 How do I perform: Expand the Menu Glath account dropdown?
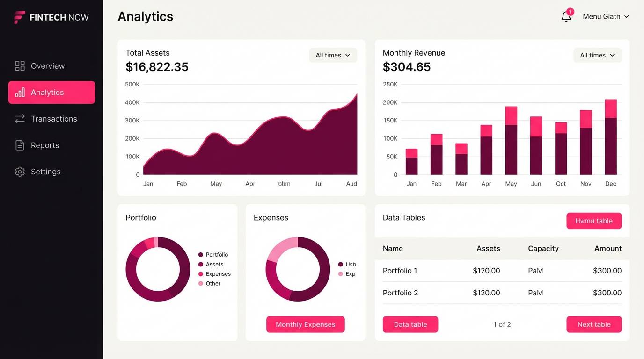[606, 16]
